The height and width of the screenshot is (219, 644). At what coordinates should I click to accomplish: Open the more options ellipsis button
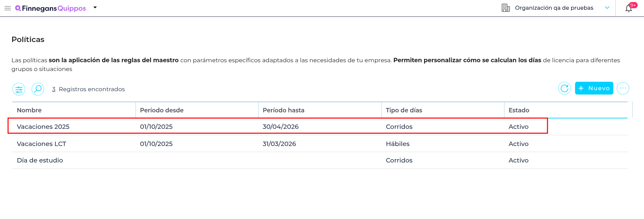click(x=623, y=88)
